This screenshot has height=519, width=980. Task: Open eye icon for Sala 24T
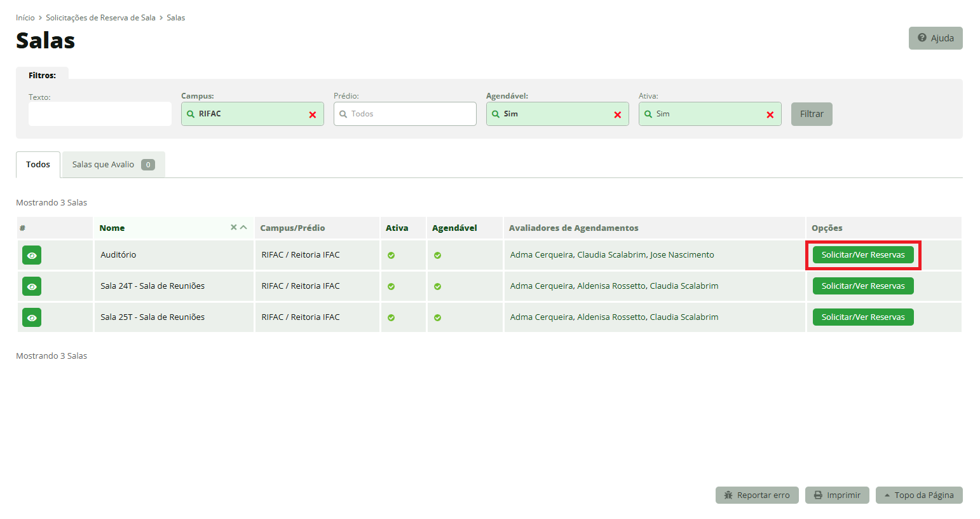tap(32, 286)
